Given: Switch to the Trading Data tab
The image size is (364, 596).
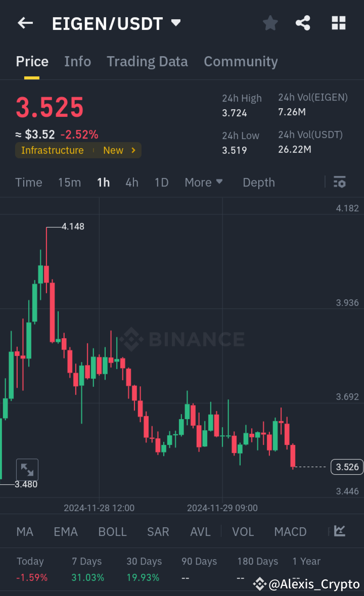Looking at the screenshot, I should pyautogui.click(x=147, y=61).
